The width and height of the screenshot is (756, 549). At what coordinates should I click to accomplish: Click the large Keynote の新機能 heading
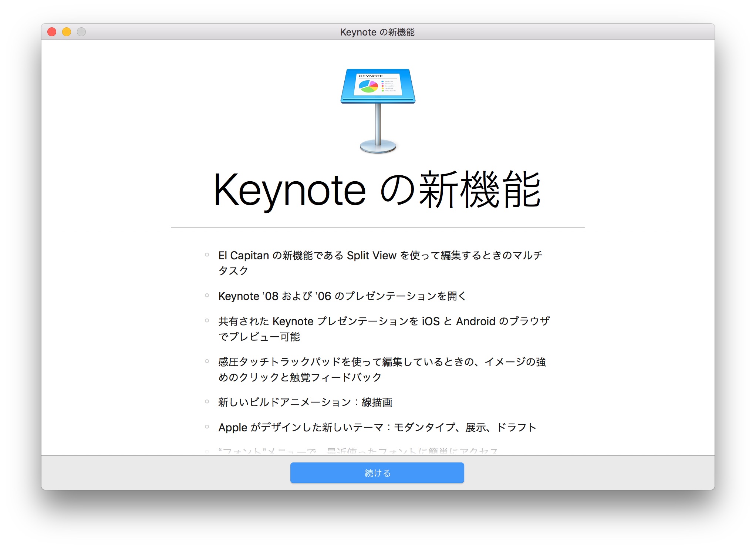pos(377,190)
